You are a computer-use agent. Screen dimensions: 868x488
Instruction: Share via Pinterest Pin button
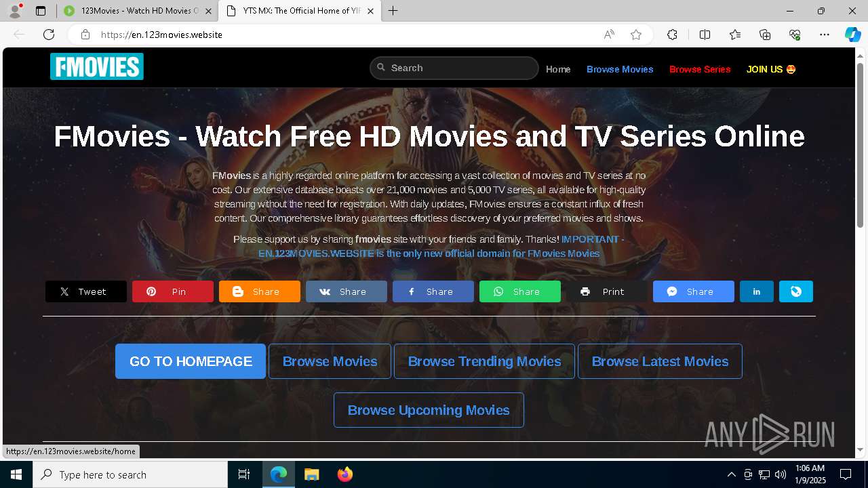point(173,291)
